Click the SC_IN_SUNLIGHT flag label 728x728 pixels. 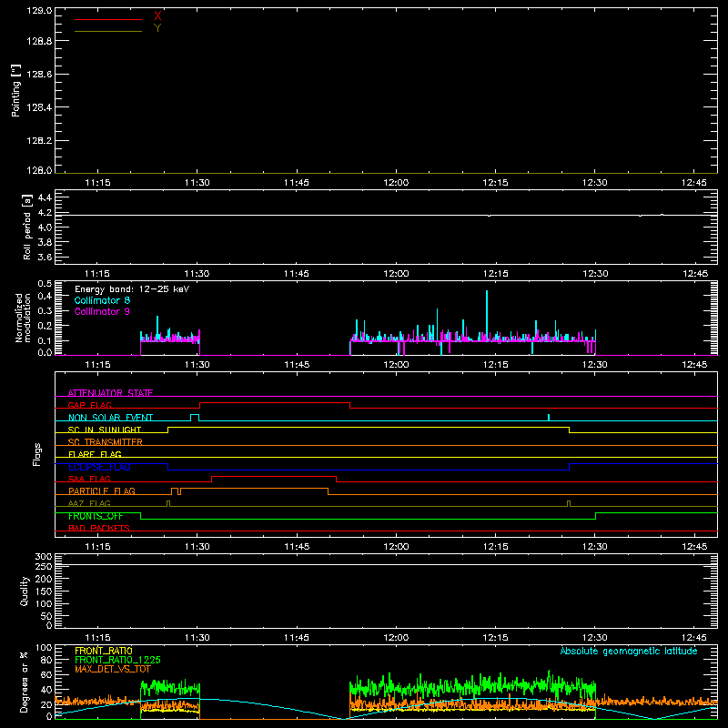(105, 430)
